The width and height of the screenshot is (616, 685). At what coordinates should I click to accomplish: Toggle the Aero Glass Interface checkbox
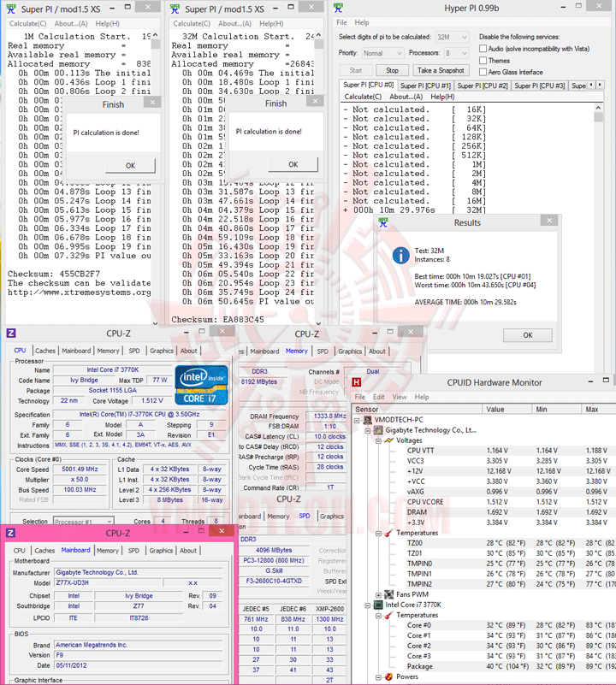[x=483, y=72]
